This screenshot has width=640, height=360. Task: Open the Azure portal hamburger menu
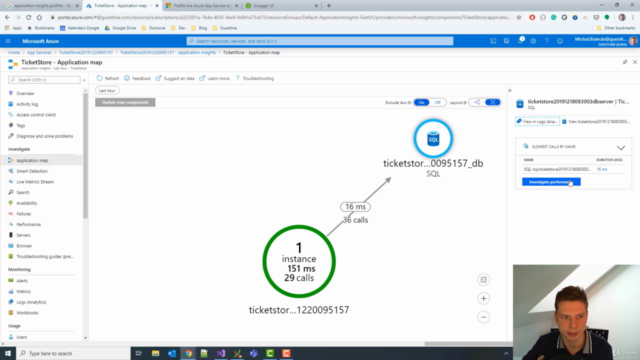coord(8,41)
